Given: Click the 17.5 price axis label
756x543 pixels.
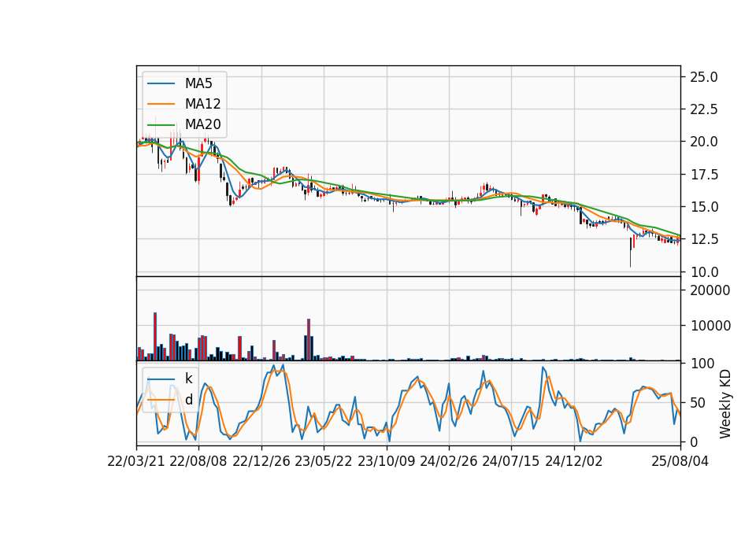Looking at the screenshot, I should [x=704, y=175].
